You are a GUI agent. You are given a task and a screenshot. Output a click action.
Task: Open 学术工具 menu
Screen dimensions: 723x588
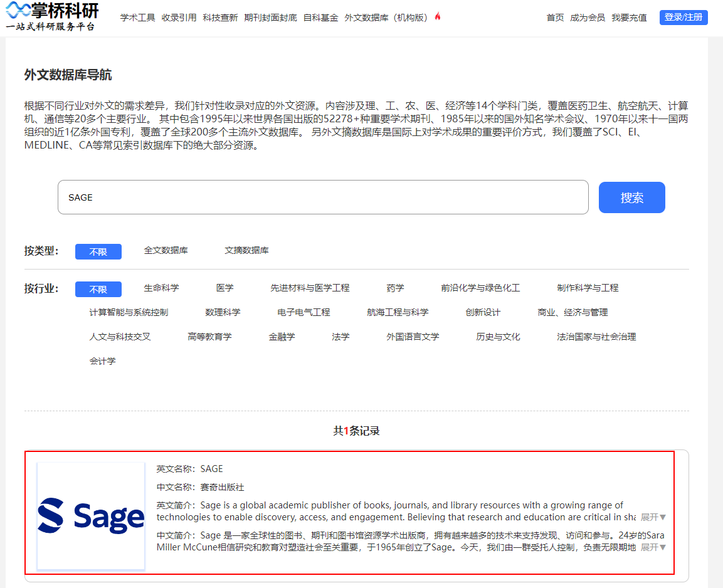coord(137,18)
